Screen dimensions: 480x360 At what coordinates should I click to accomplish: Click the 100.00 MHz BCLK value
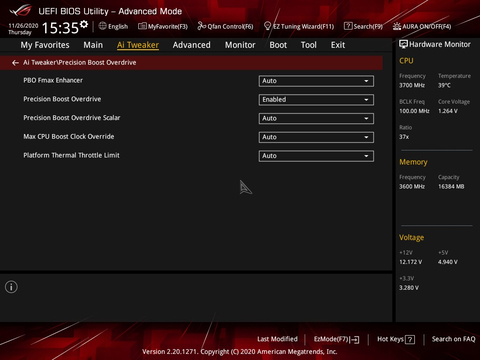click(x=414, y=111)
